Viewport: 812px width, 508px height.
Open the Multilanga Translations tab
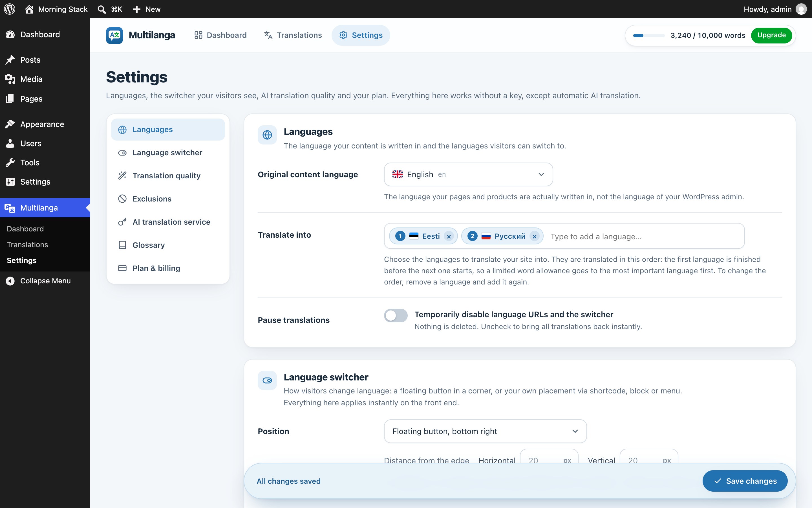tap(293, 35)
